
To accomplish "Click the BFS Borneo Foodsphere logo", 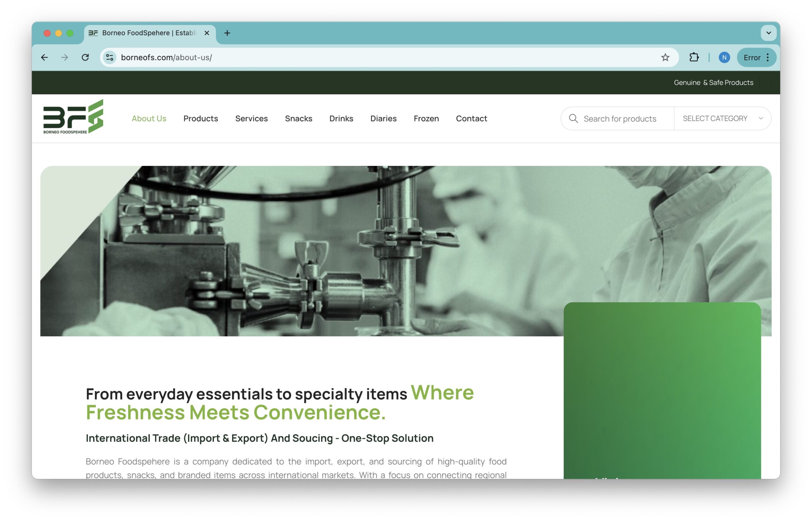I will pyautogui.click(x=73, y=117).
